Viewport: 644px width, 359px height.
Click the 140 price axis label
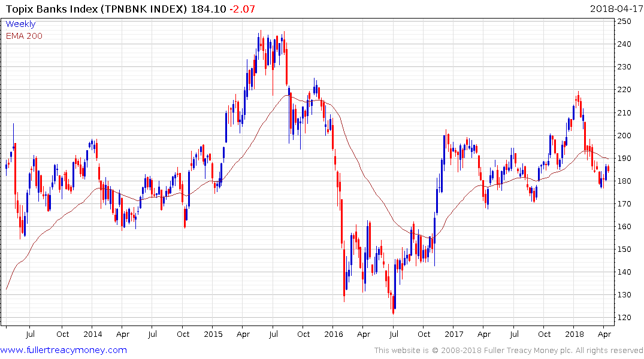624,272
